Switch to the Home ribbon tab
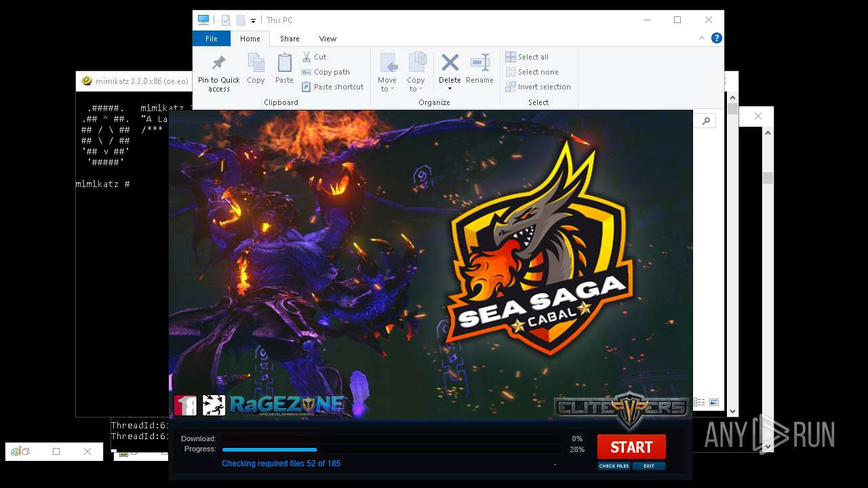This screenshot has height=488, width=868. [250, 39]
